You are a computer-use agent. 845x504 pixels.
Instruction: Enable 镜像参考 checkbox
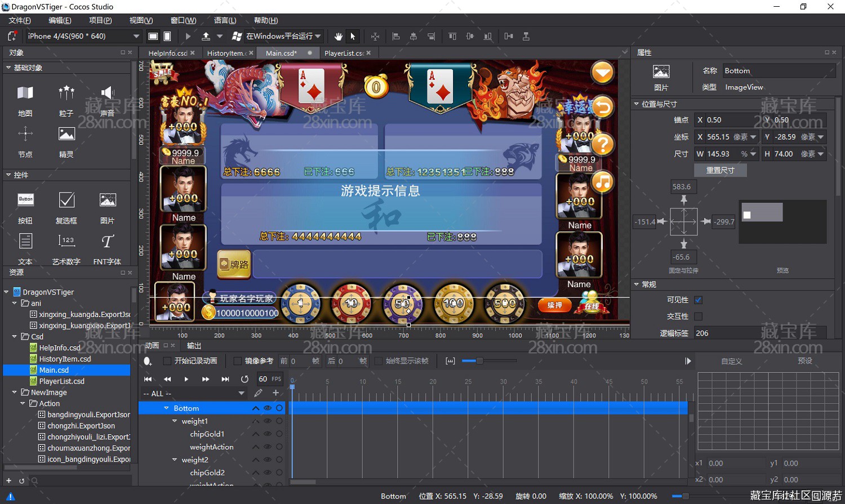click(237, 361)
